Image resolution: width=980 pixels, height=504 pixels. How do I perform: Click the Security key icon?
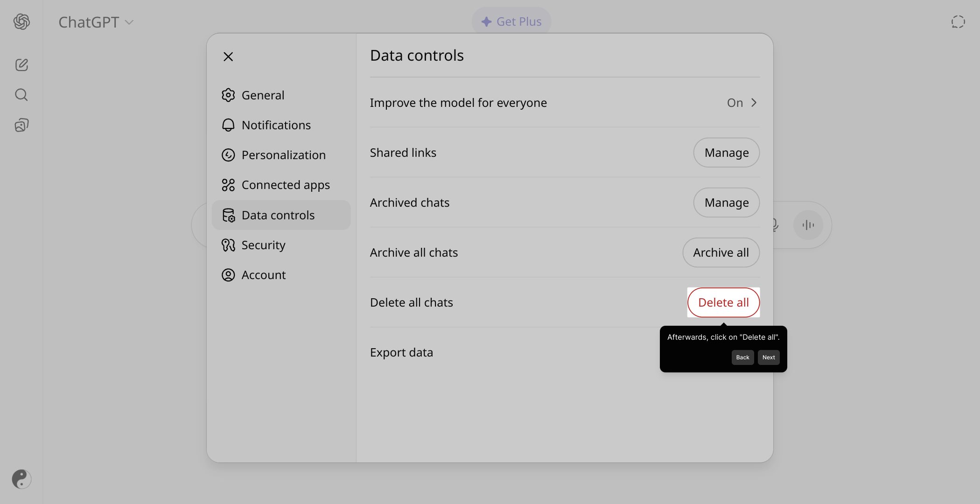coord(228,245)
